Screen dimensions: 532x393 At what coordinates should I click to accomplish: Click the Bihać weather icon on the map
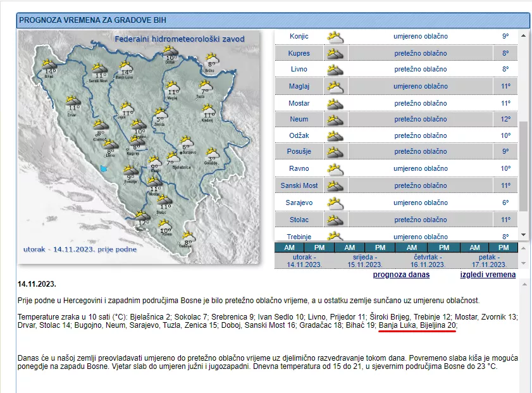49,64
